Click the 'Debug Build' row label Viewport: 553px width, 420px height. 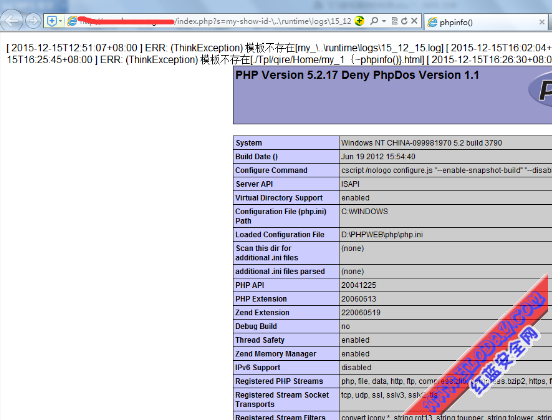click(256, 326)
